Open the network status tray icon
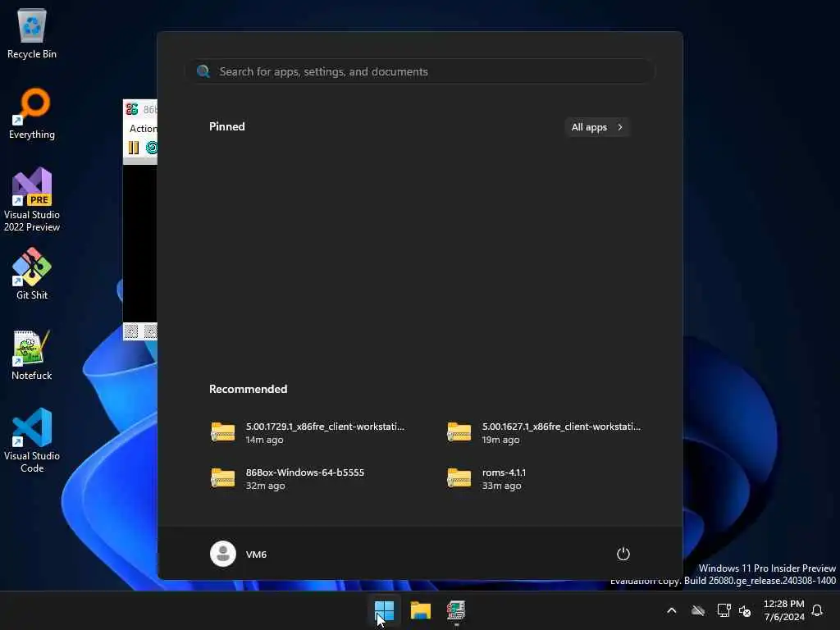The width and height of the screenshot is (840, 630). click(724, 610)
